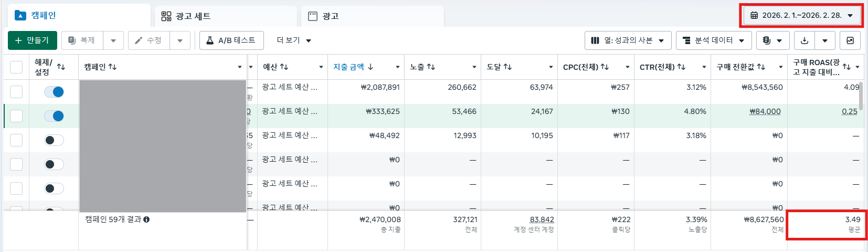Click the 복제 duplicate button
The height and width of the screenshot is (252, 868).
[x=82, y=40]
